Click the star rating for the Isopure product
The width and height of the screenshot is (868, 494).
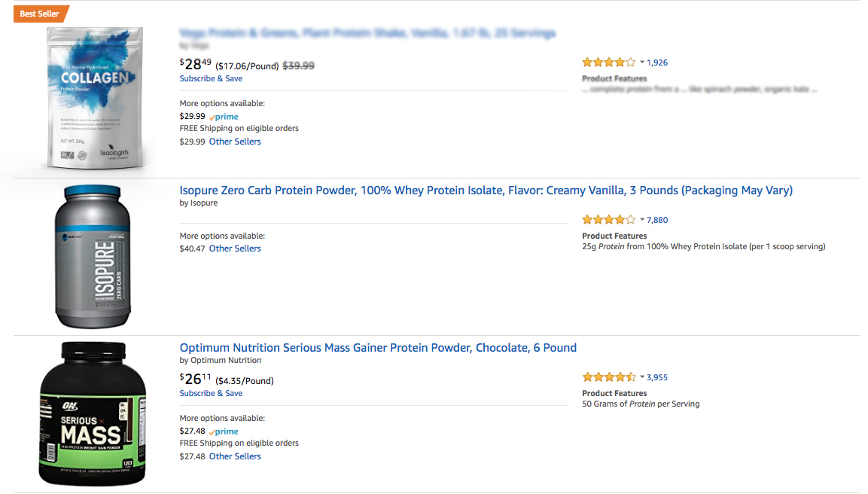608,220
